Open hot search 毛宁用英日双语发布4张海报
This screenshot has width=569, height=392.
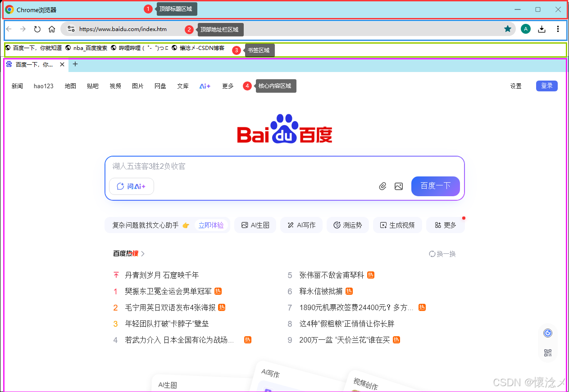[x=170, y=307]
